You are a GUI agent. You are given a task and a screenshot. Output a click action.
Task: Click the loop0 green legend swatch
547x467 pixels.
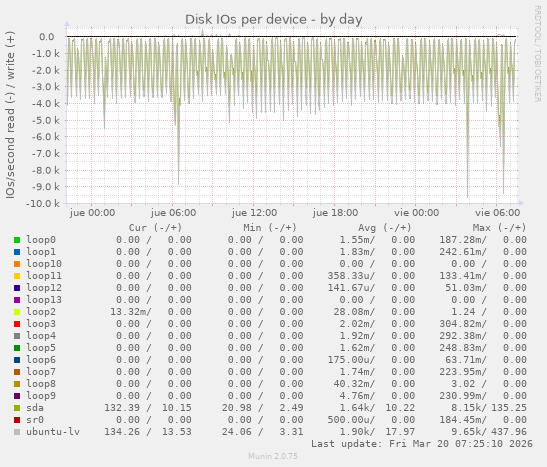pos(17,240)
